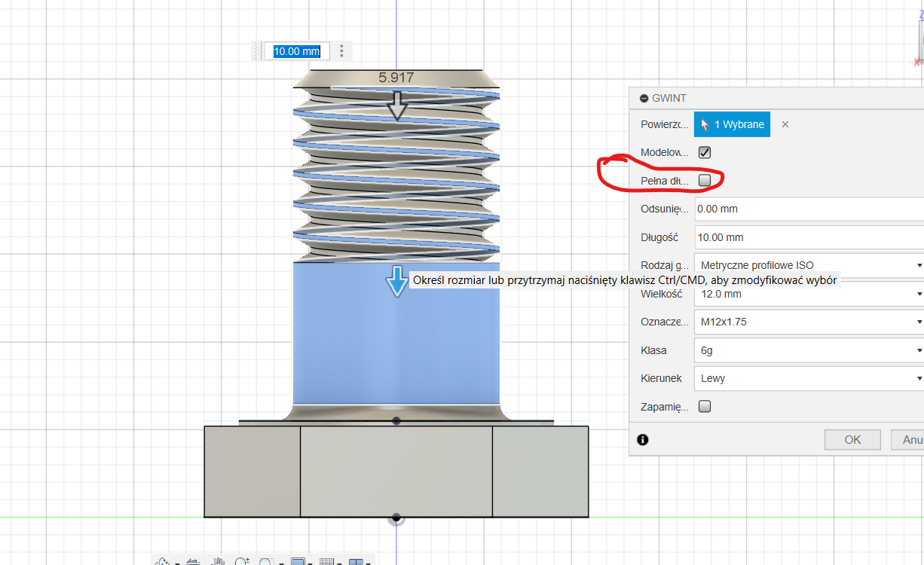Select the Pan hand tool
Screen dimensions: 924x565
point(219,562)
